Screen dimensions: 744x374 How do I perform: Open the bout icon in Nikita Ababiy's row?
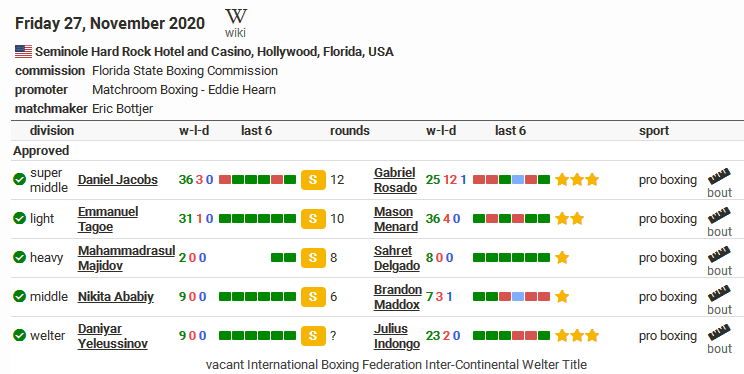tap(719, 299)
